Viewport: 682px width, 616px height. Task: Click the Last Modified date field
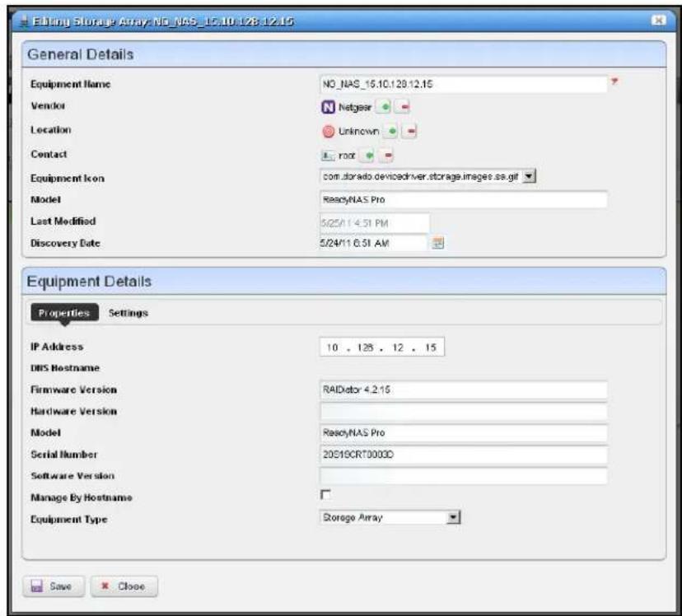point(375,223)
